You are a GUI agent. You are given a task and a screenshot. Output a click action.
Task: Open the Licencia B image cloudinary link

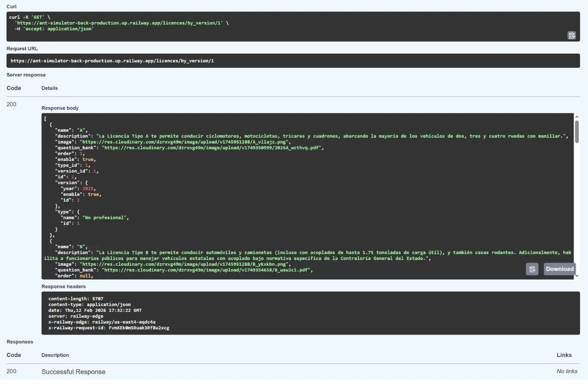[x=184, y=264]
